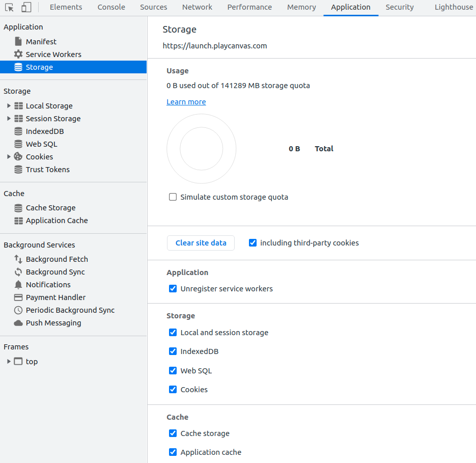
Task: Switch to the Network tab
Action: point(197,7)
